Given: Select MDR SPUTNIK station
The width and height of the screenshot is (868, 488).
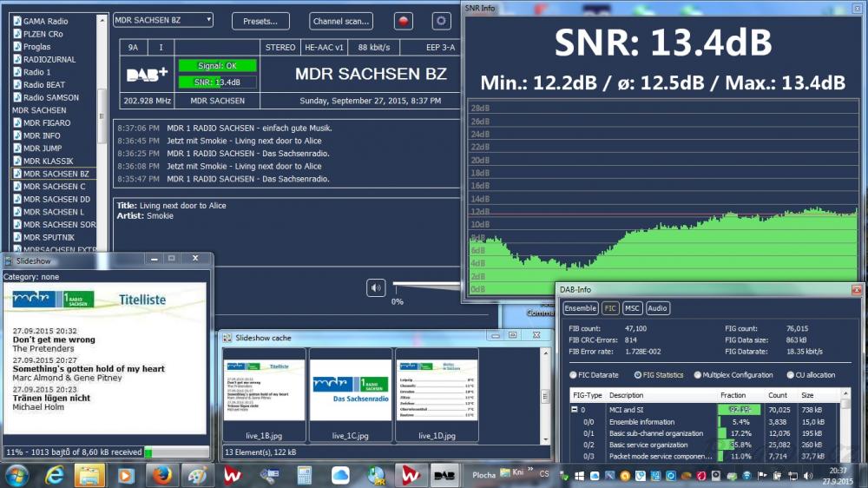Looking at the screenshot, I should [49, 238].
